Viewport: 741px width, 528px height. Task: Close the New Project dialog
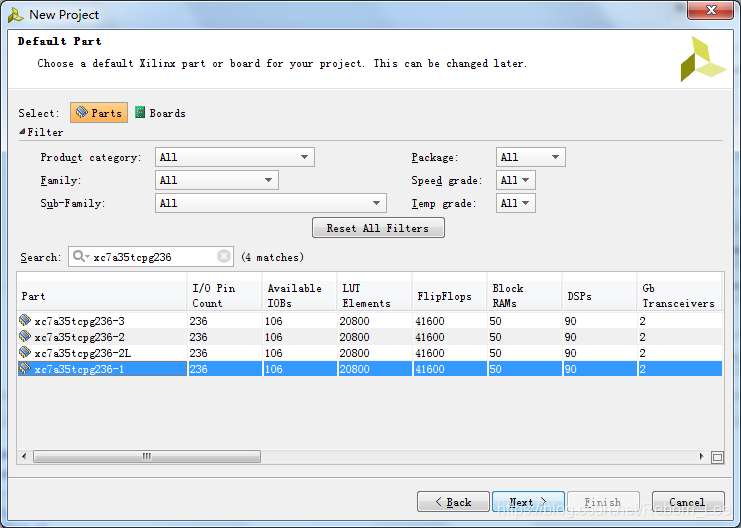710,10
